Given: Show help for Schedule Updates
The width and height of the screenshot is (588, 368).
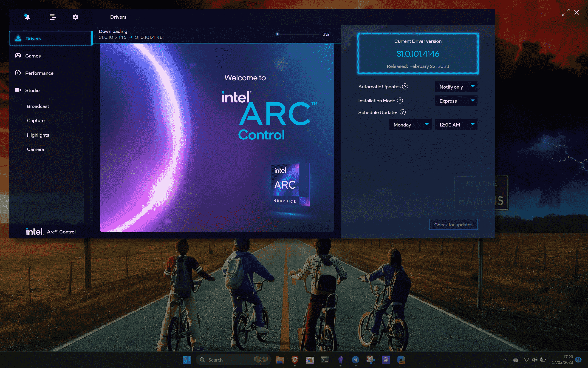Looking at the screenshot, I should (403, 112).
